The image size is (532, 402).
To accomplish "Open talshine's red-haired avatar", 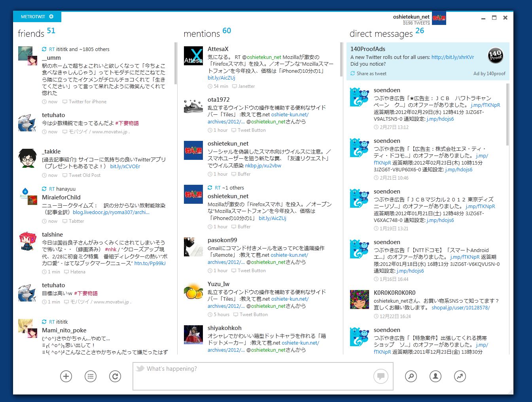I will [x=27, y=241].
